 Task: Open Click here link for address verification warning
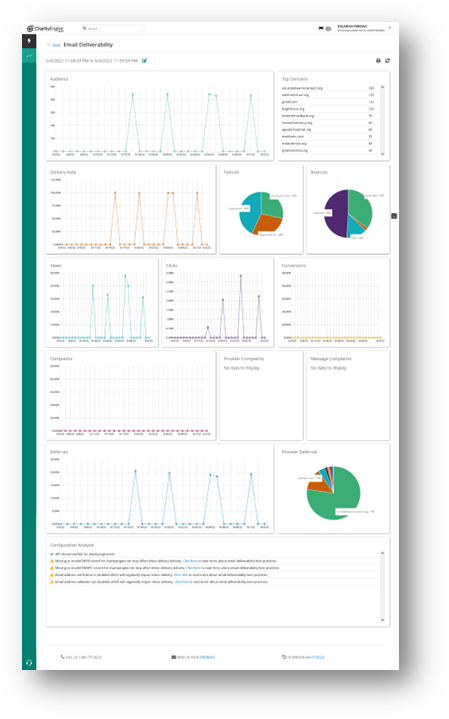coord(181,575)
